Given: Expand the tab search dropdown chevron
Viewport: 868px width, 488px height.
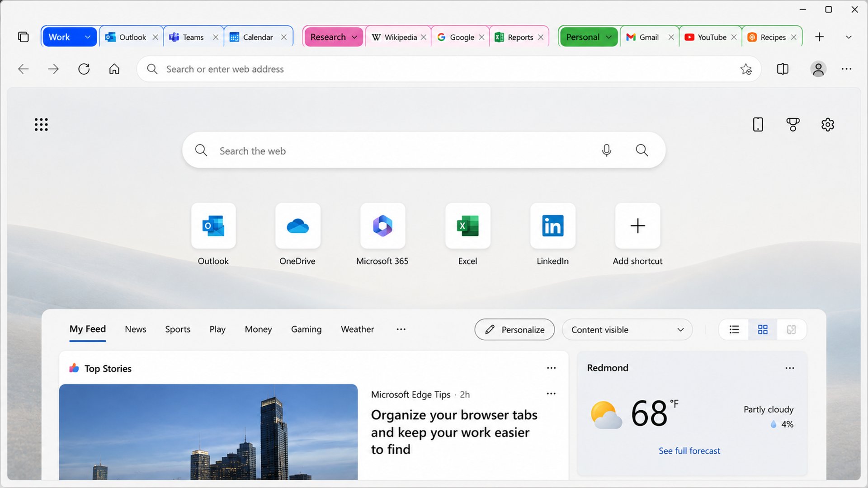Looking at the screenshot, I should (849, 37).
